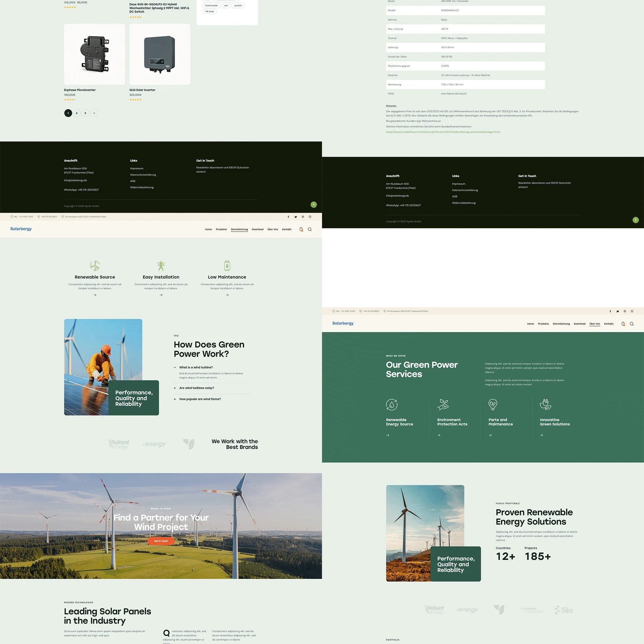Open Dienstleistung in Über Uns page nav
The image size is (644, 644).
coord(561,324)
